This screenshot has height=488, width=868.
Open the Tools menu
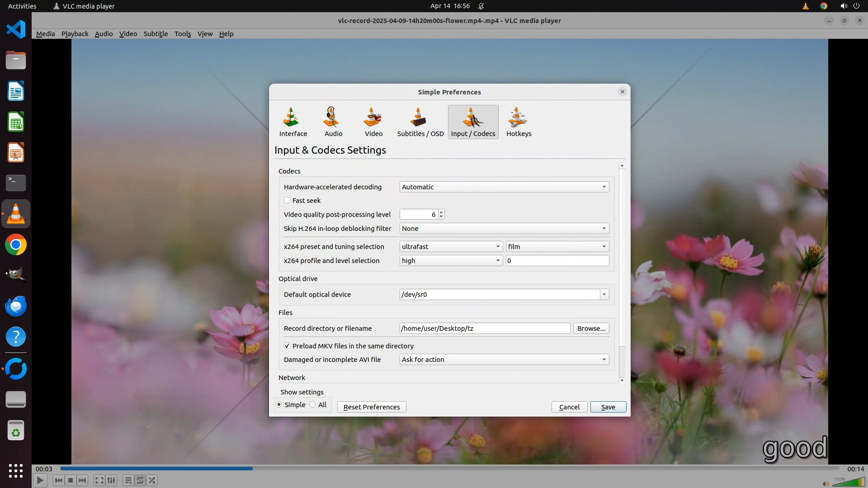tap(183, 34)
